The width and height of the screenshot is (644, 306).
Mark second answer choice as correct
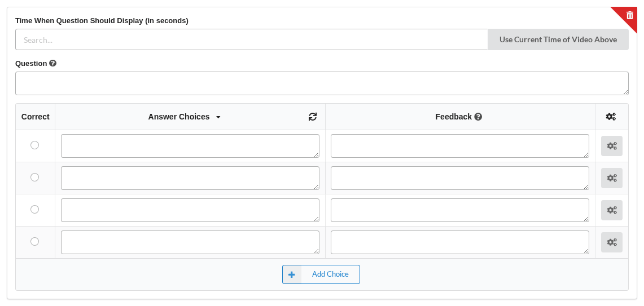(x=35, y=177)
